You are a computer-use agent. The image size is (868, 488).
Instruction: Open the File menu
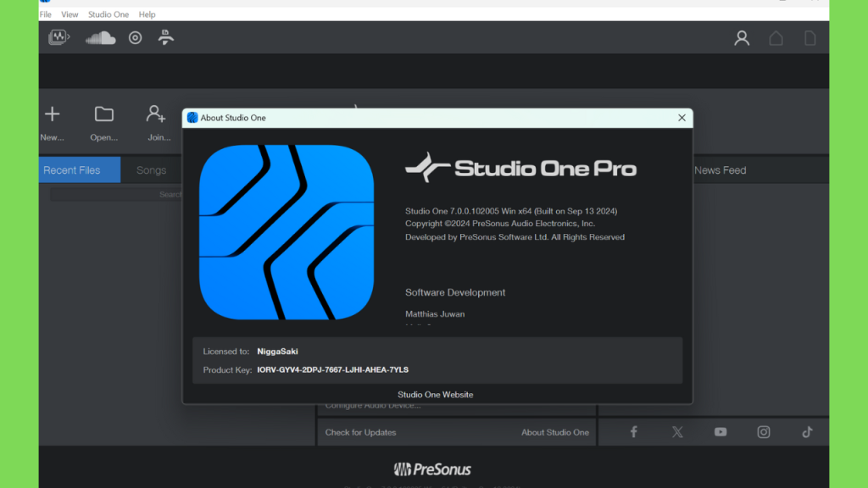[x=46, y=14]
